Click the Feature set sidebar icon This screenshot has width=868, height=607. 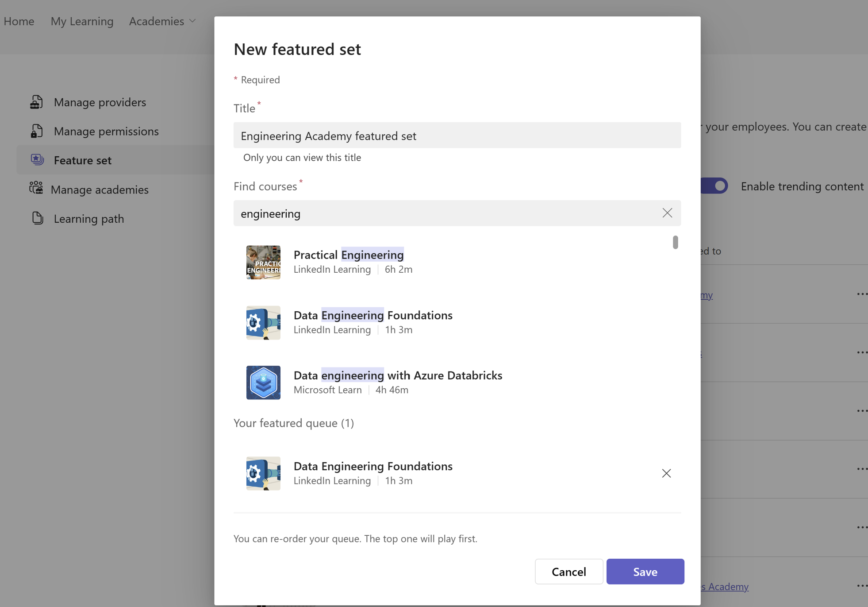pos(36,160)
